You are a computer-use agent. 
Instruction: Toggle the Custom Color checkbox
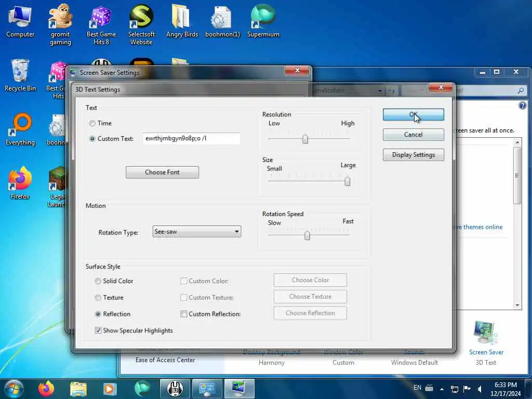(183, 281)
